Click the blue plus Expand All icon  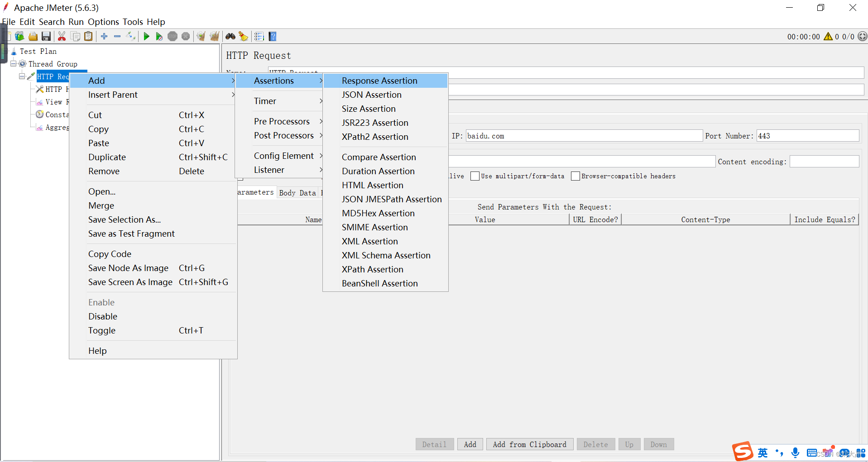pyautogui.click(x=104, y=37)
